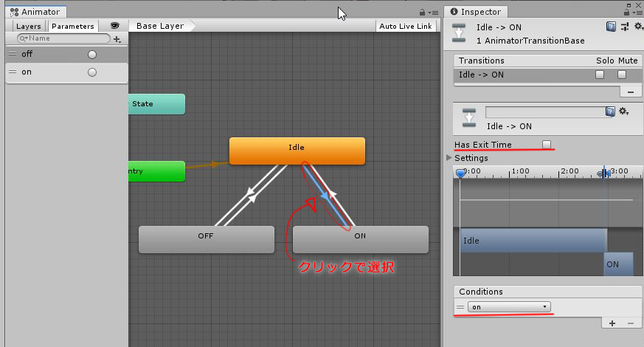This screenshot has width=644, height=347.
Task: Click the transition icon in Inspector header
Action: pyautogui.click(x=458, y=33)
